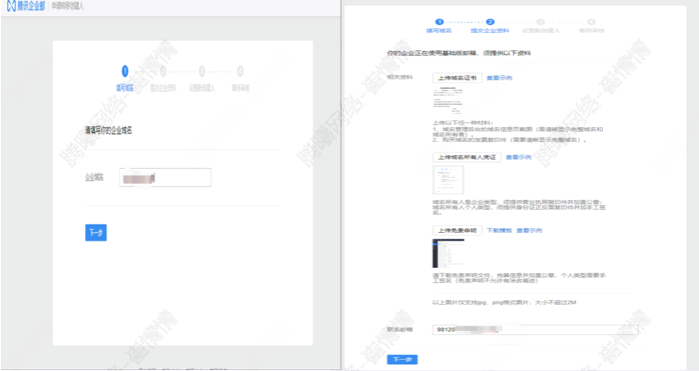Screen dimensions: 699x371
Task: Click 上传域名所有人凭证 upload button
Action: click(467, 157)
